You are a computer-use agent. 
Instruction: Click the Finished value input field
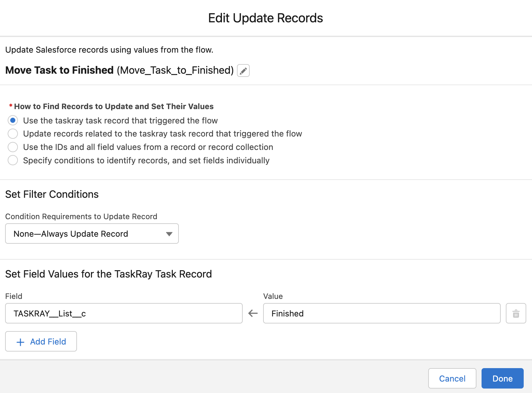(382, 313)
